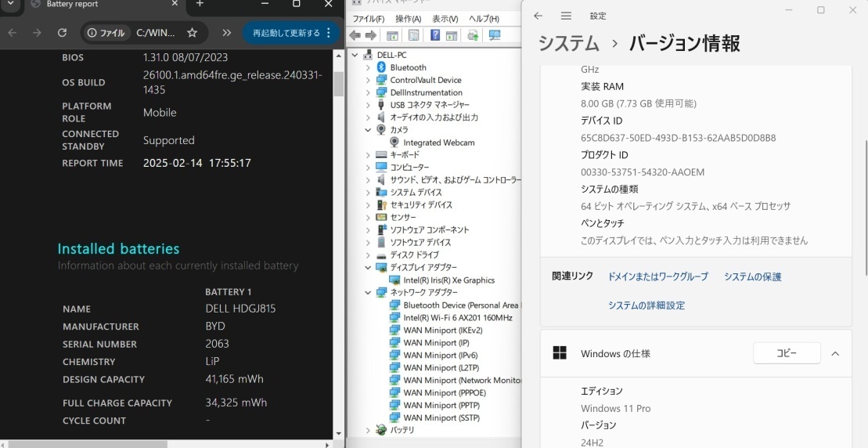Viewport: 868px width, 448px height.
Task: Click the Intel Iris Xe Graphics icon
Action: point(394,280)
